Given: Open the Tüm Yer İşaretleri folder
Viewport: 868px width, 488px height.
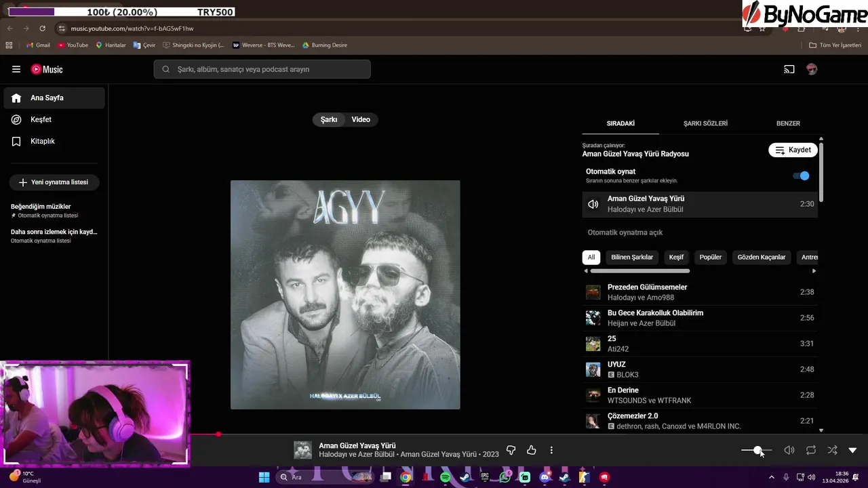Looking at the screenshot, I should point(835,45).
